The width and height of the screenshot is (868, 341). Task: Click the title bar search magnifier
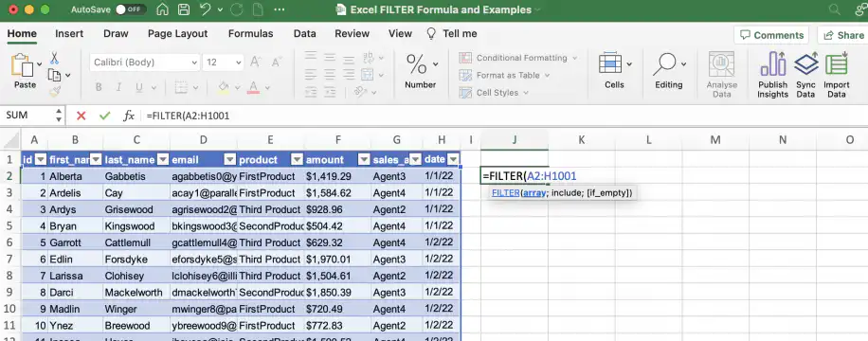point(834,9)
